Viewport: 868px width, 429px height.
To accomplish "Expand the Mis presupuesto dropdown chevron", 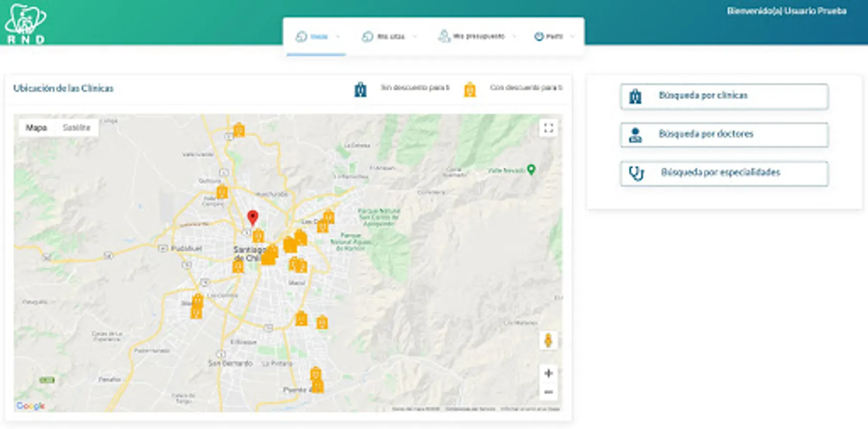I will 514,37.
